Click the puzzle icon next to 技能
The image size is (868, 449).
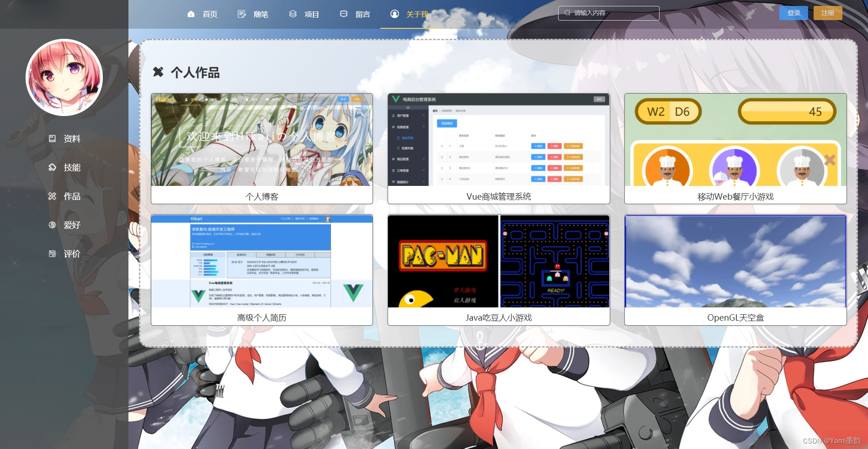[53, 167]
